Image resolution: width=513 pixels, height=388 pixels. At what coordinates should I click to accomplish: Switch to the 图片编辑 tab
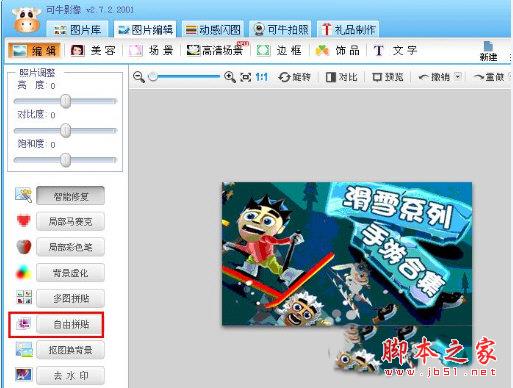click(145, 30)
